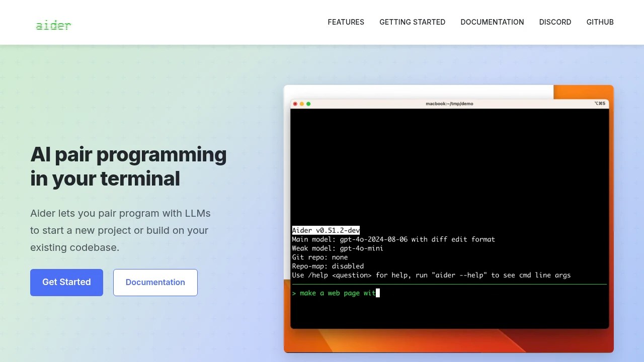644x362 pixels.
Task: Click the outlined Documentation button
Action: click(155, 282)
